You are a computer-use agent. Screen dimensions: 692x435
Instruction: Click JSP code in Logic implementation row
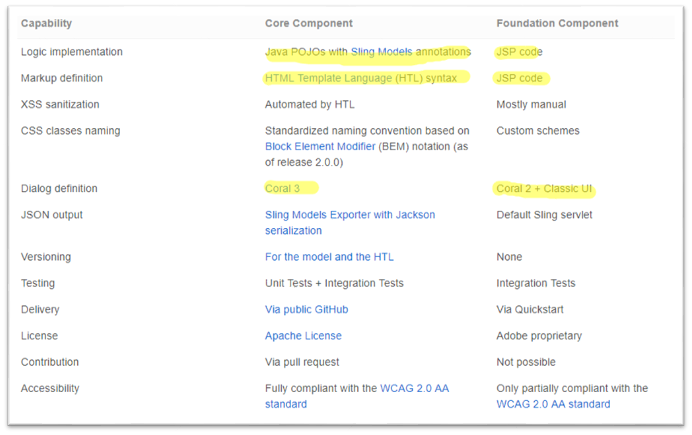coord(519,52)
